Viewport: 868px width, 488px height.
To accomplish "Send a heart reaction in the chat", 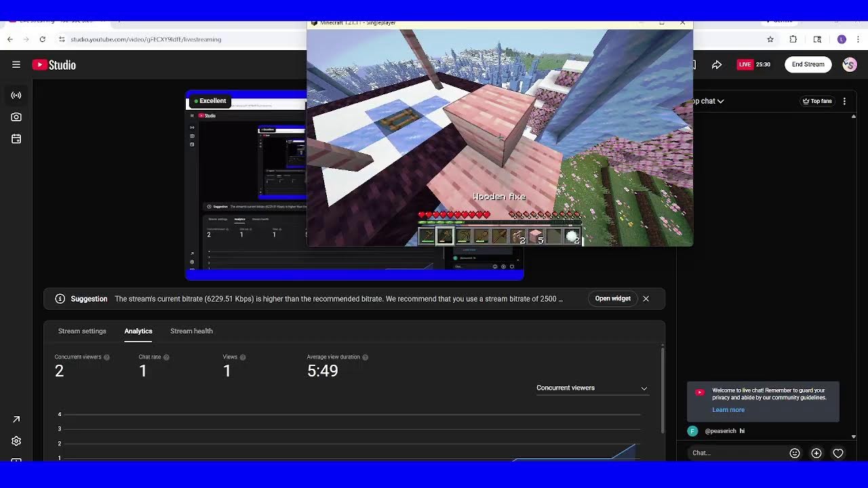I will click(838, 453).
